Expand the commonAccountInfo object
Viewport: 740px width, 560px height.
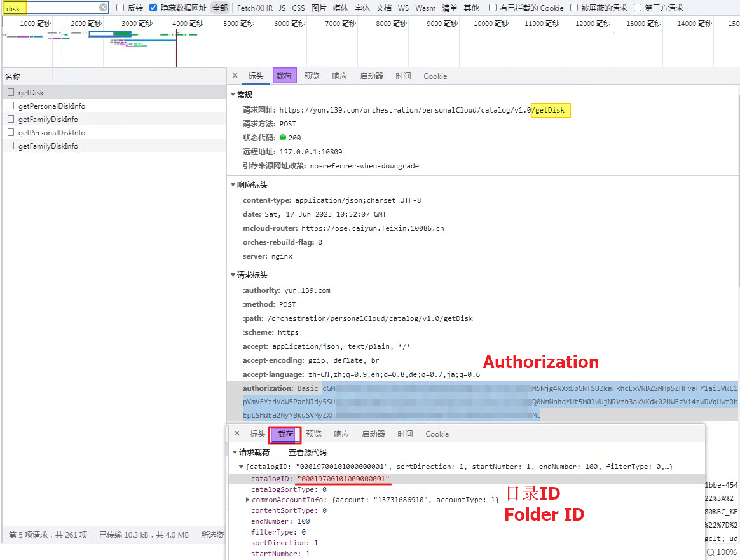pyautogui.click(x=247, y=500)
